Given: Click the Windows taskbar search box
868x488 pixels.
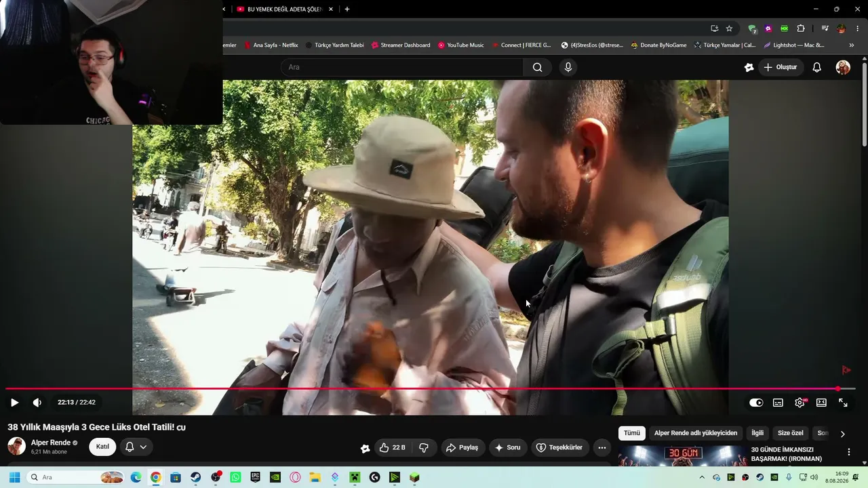Looking at the screenshot, I should click(x=76, y=477).
